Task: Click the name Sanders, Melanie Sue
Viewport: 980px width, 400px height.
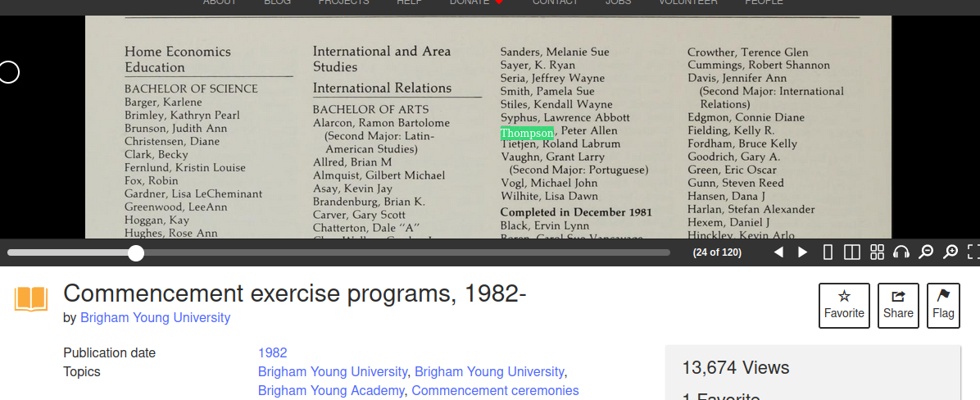Action: pyautogui.click(x=555, y=52)
